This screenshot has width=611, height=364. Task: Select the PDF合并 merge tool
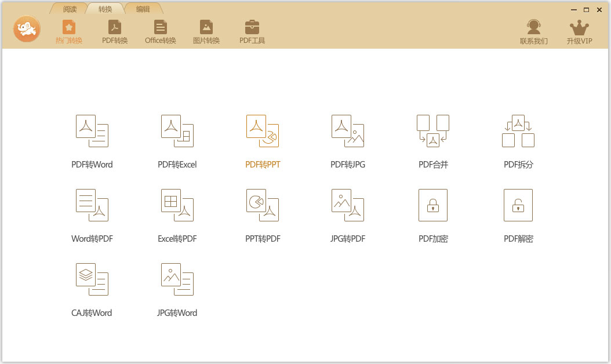pyautogui.click(x=433, y=131)
